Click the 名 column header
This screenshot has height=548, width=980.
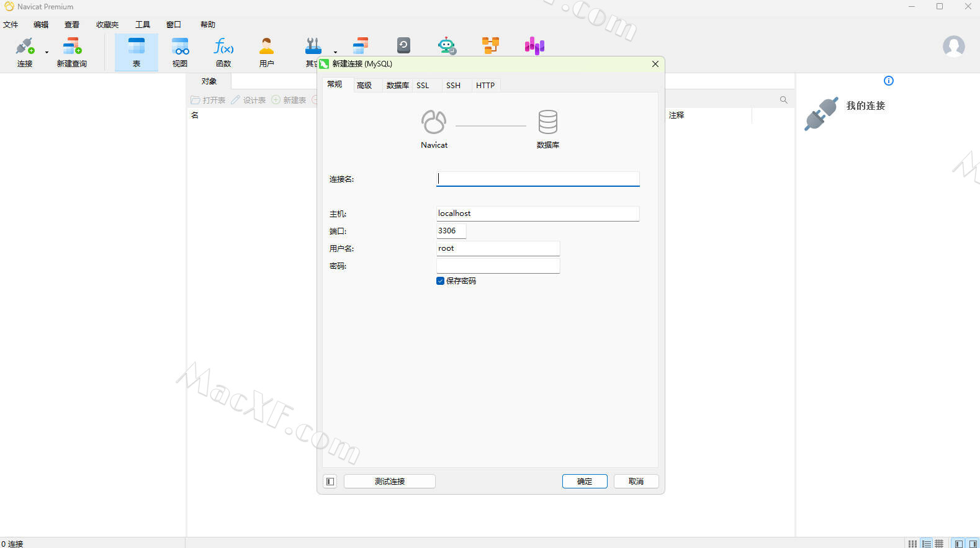[195, 115]
